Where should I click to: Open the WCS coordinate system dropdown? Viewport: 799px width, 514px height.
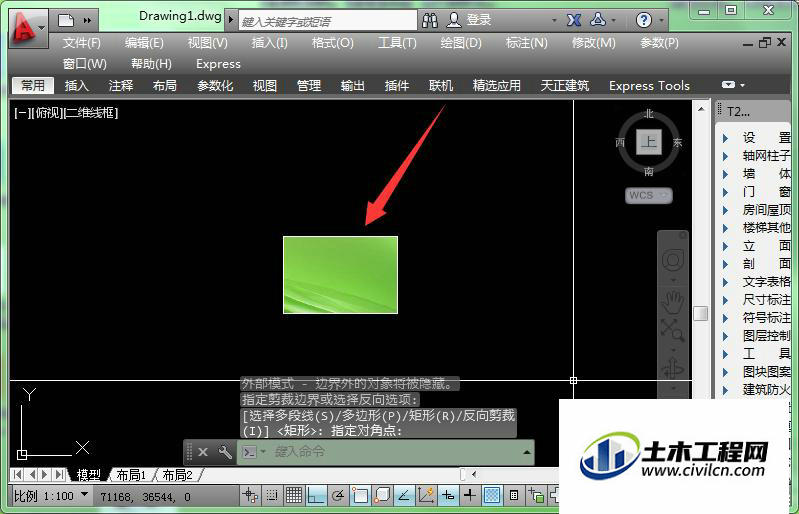click(649, 195)
